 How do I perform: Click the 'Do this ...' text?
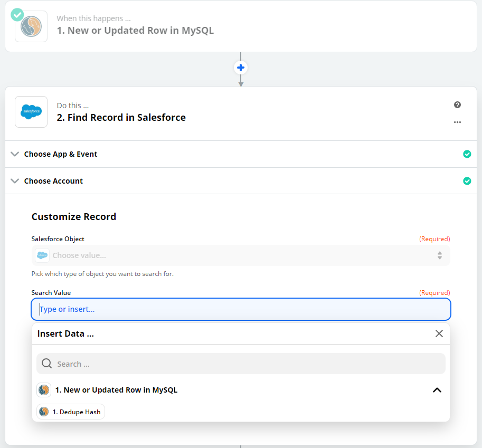click(73, 106)
